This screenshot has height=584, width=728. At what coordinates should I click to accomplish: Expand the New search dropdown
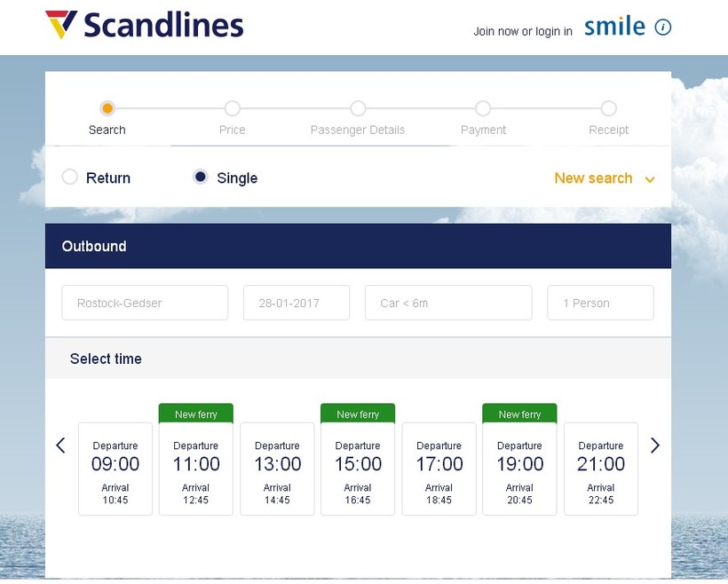click(x=605, y=178)
